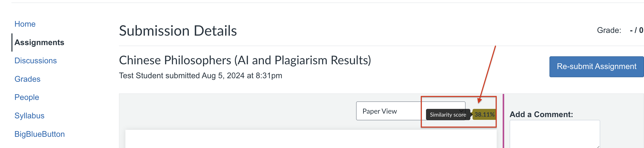The height and width of the screenshot is (148, 644).
Task: Click the Add a Comment label
Action: click(541, 114)
